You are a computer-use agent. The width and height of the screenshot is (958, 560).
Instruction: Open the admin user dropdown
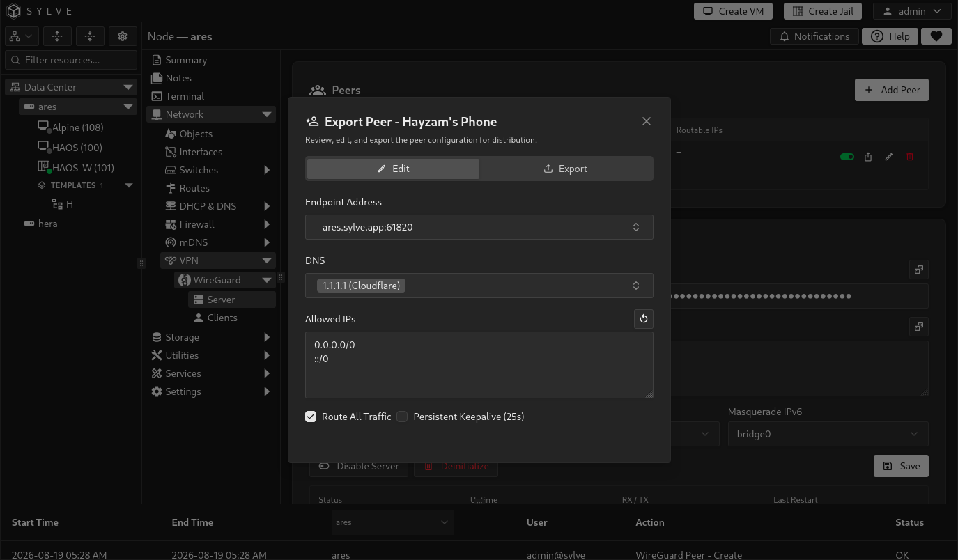(912, 11)
